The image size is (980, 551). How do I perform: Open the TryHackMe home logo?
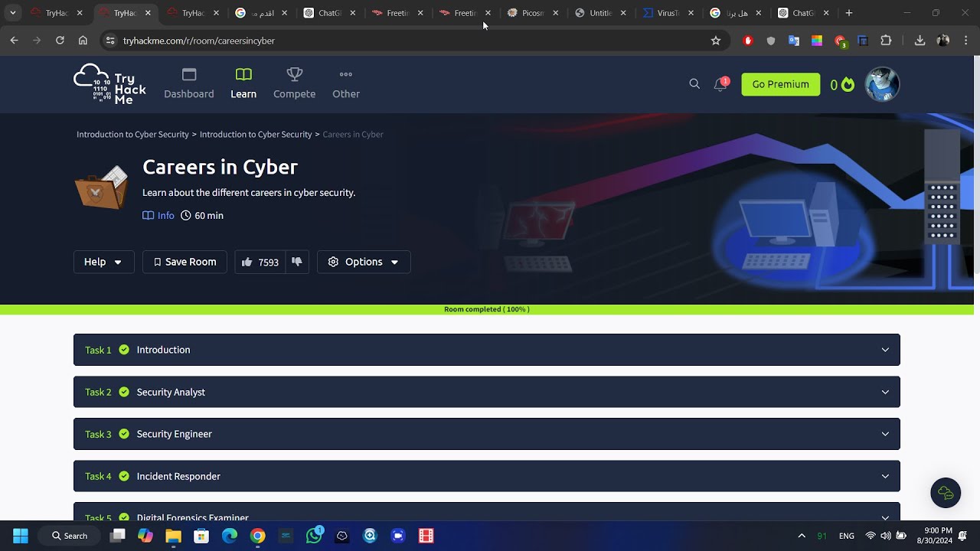pos(109,84)
